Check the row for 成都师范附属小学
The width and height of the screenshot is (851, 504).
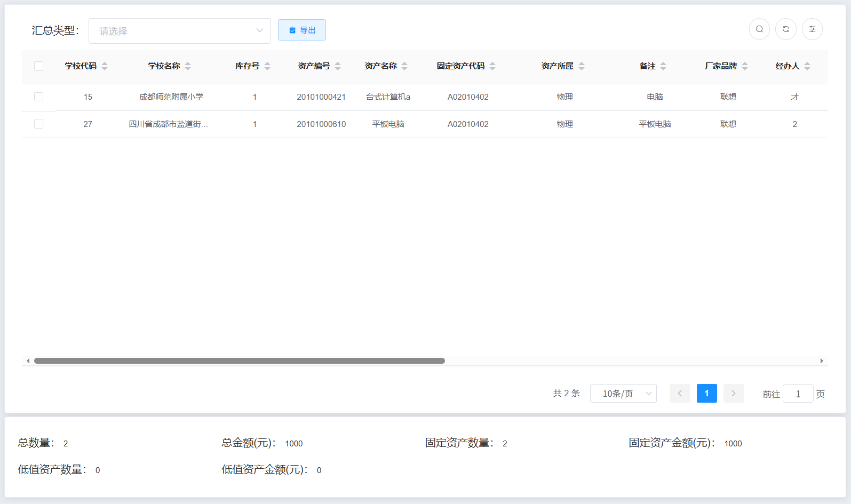point(38,97)
